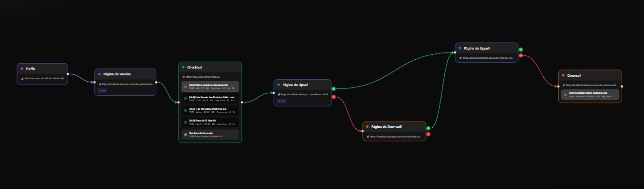
Task: Click green accept handle on aula-mentoria Upsell node
Action: [521, 50]
